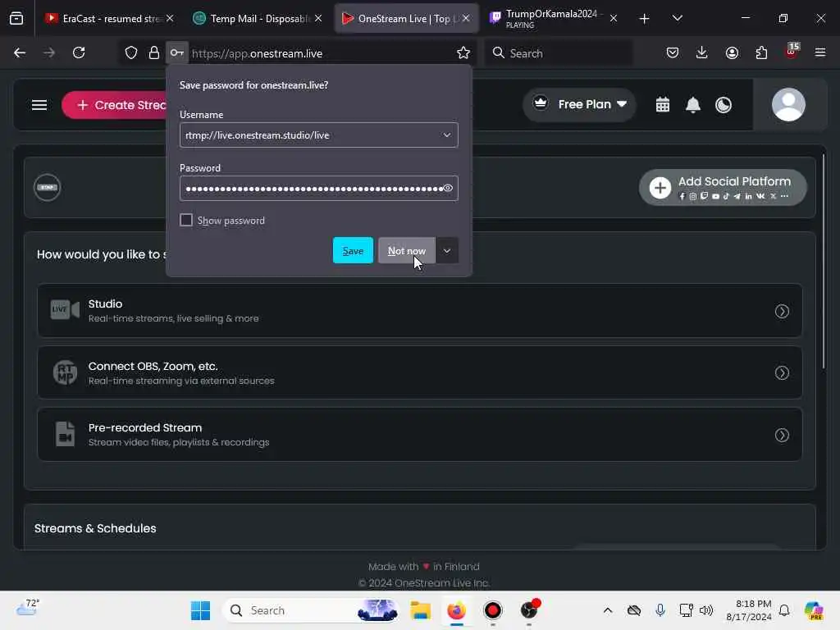This screenshot has height=630, width=840.
Task: Open tracking protection shield icon
Action: pyautogui.click(x=131, y=53)
